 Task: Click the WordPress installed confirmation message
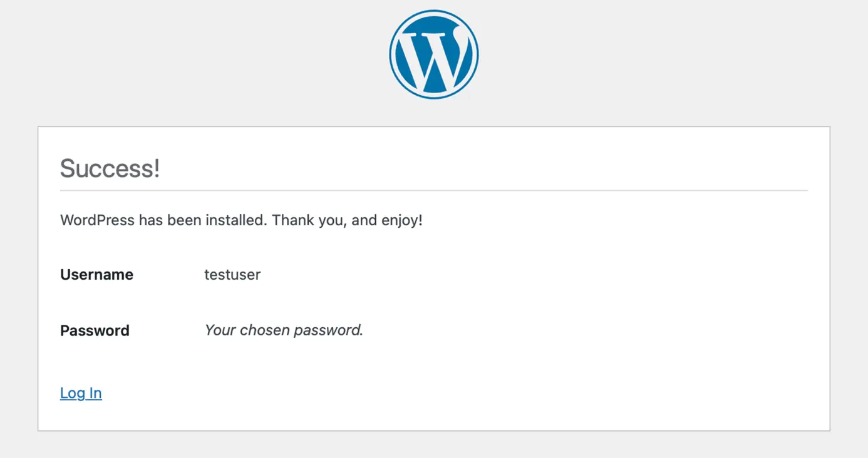[240, 220]
